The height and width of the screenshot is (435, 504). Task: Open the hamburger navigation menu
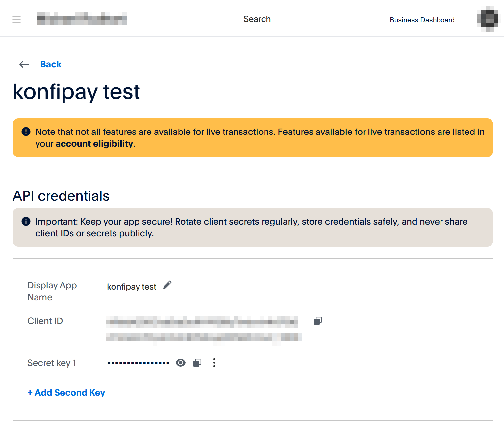point(16,19)
